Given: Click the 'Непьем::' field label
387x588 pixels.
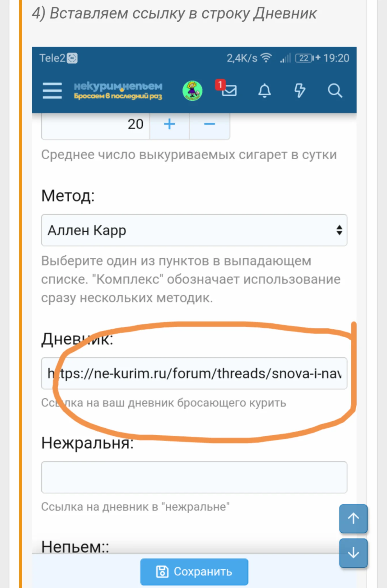Looking at the screenshot, I should tap(75, 547).
